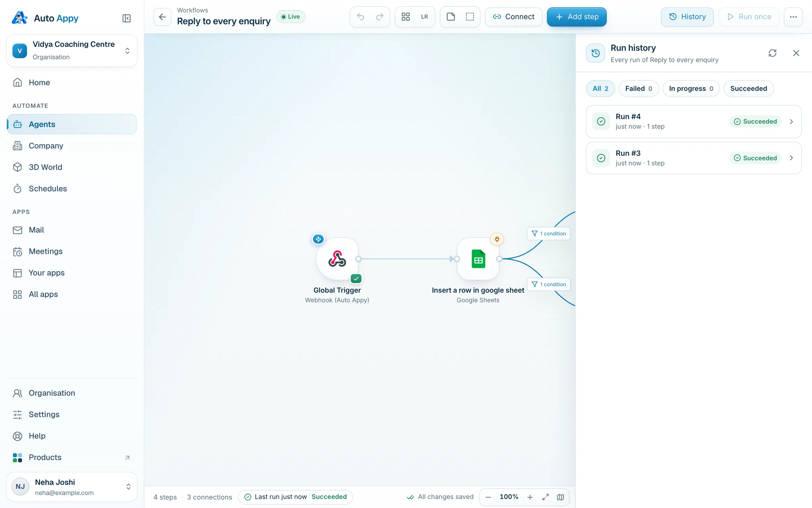This screenshot has width=812, height=508.
Task: Filter runs by All tab
Action: 600,88
